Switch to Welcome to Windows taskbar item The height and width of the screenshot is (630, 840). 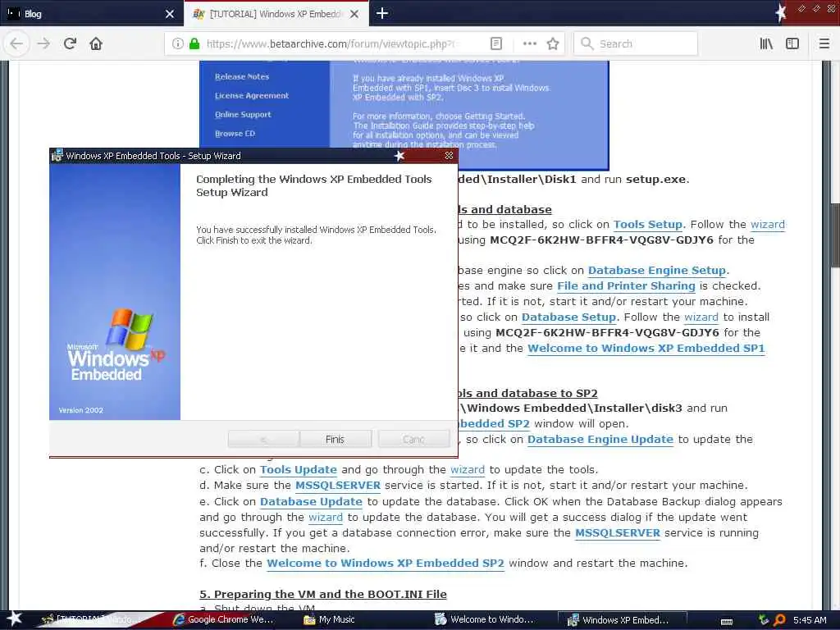(x=485, y=620)
